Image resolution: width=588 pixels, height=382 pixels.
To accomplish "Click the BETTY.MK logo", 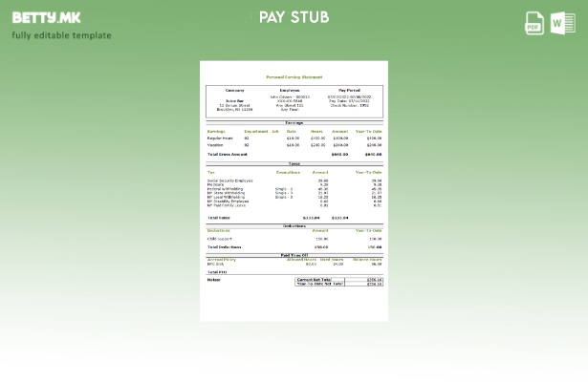I will coord(46,17).
